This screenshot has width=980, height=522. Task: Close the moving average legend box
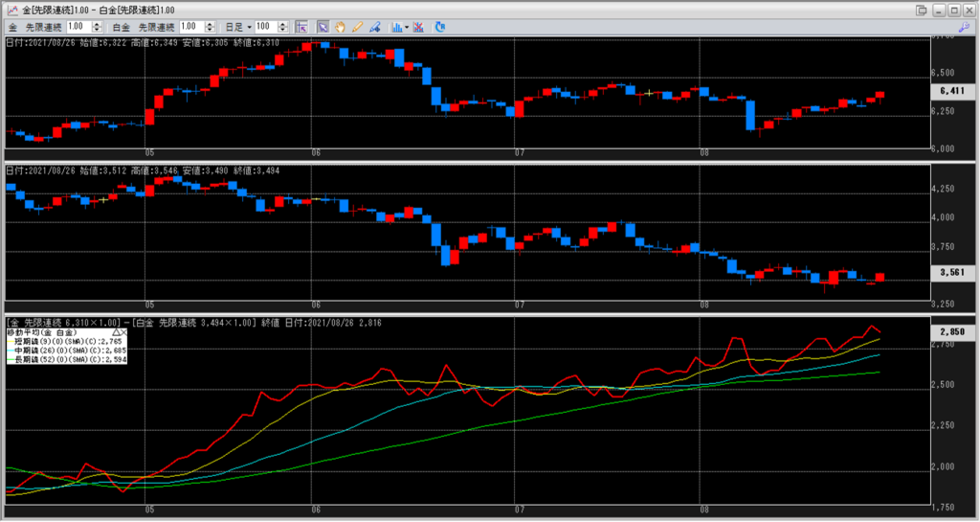pyautogui.click(x=125, y=330)
